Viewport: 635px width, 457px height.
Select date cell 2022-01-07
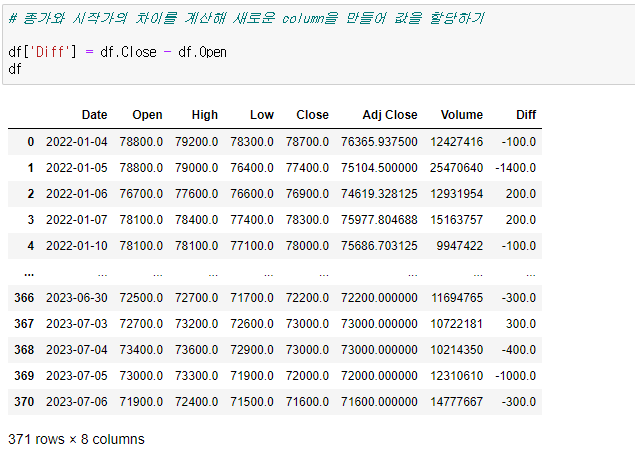77,220
